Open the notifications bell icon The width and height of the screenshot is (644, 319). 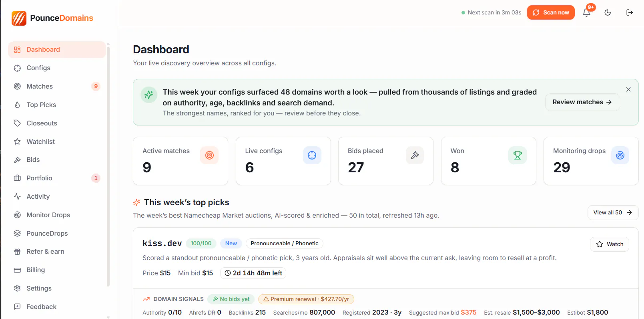coord(586,12)
